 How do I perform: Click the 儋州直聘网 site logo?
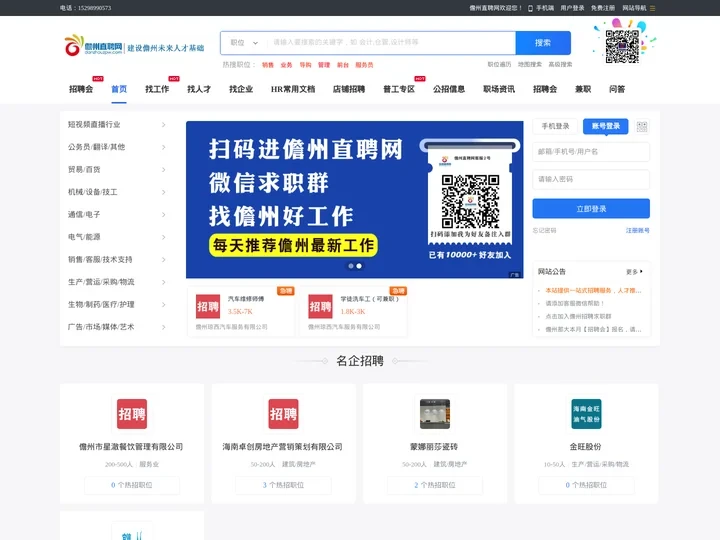93,45
